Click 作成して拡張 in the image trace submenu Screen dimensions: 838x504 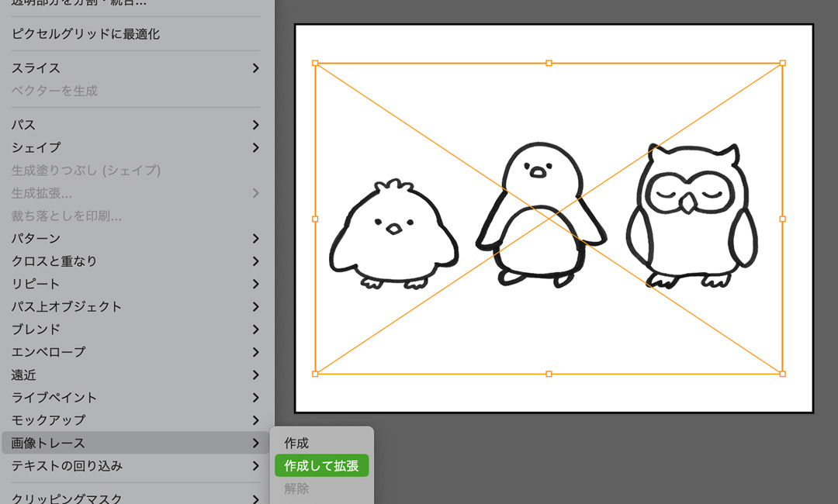coord(321,466)
